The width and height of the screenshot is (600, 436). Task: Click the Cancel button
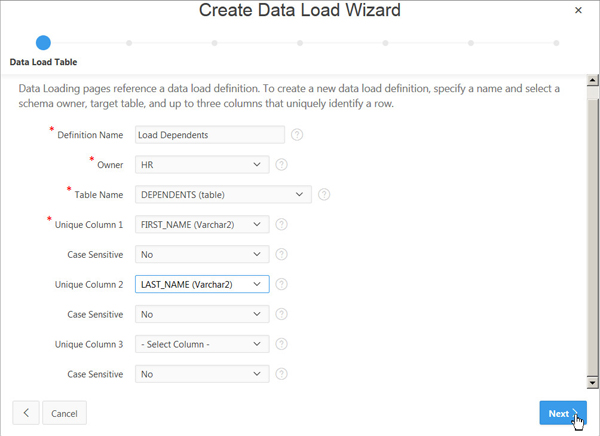(64, 413)
